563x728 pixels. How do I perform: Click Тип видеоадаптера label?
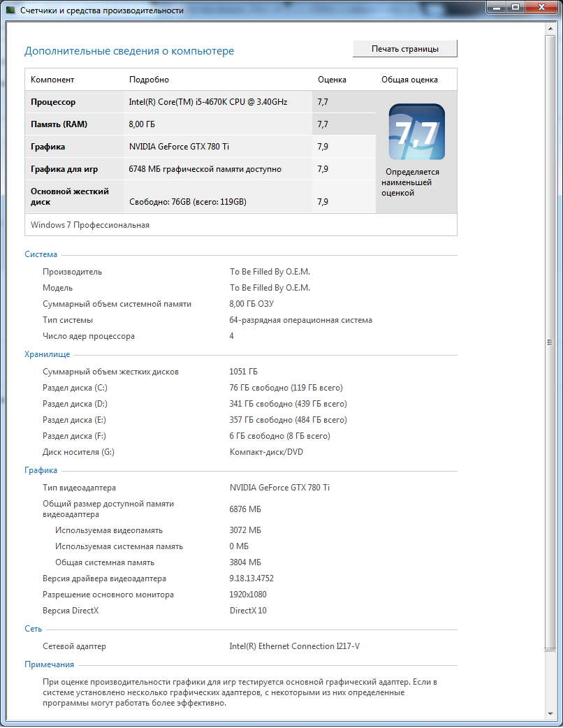[80, 488]
